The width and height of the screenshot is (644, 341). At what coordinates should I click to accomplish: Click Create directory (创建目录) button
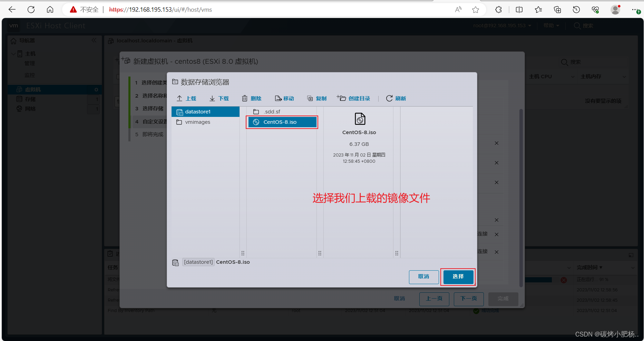pos(353,99)
